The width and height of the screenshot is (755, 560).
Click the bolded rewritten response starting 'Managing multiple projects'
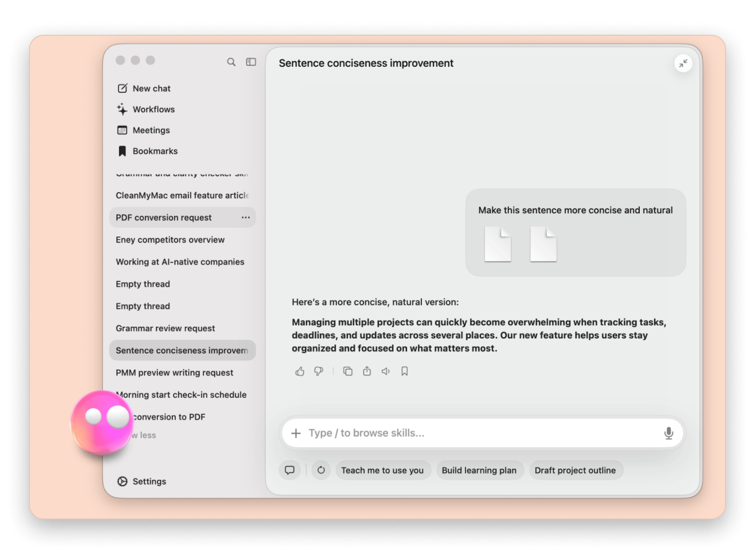point(479,335)
